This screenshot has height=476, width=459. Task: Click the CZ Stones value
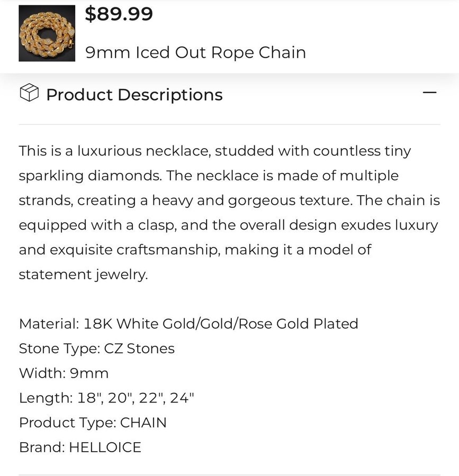pyautogui.click(x=139, y=349)
